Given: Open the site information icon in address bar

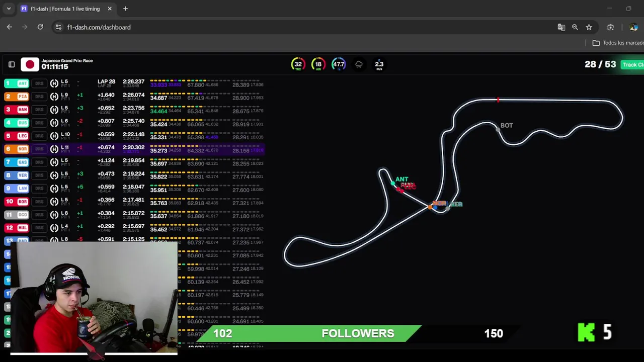Looking at the screenshot, I should [58, 27].
